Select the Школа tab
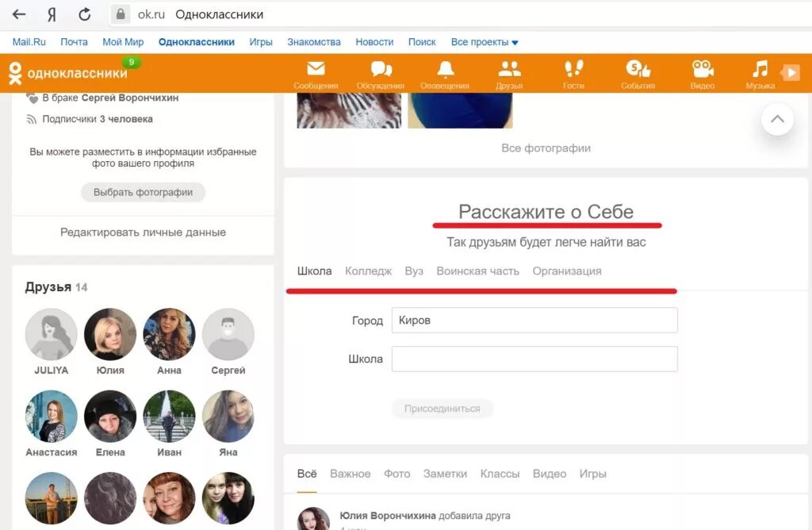This screenshot has height=530, width=812. (314, 271)
